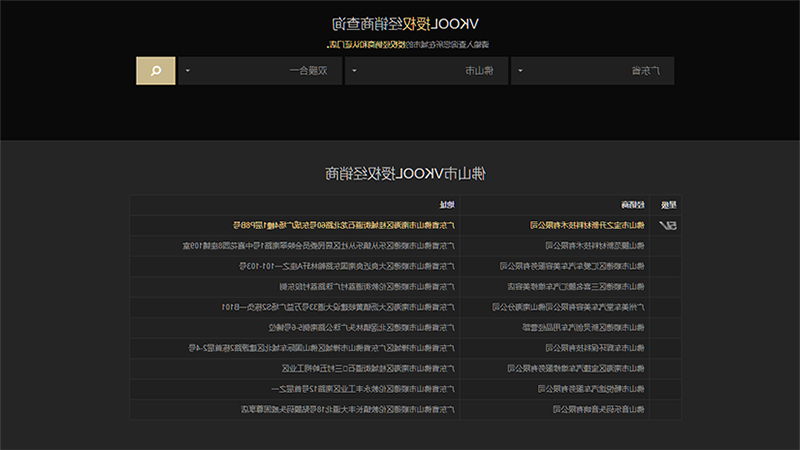Screen dimensions: 800x450
Task: Select the 广州美车堂 佛山南海分公司 dealer
Action: 568,307
